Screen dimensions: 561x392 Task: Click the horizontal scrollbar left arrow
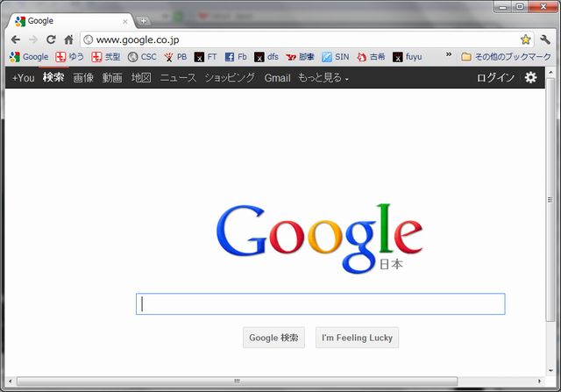10,381
